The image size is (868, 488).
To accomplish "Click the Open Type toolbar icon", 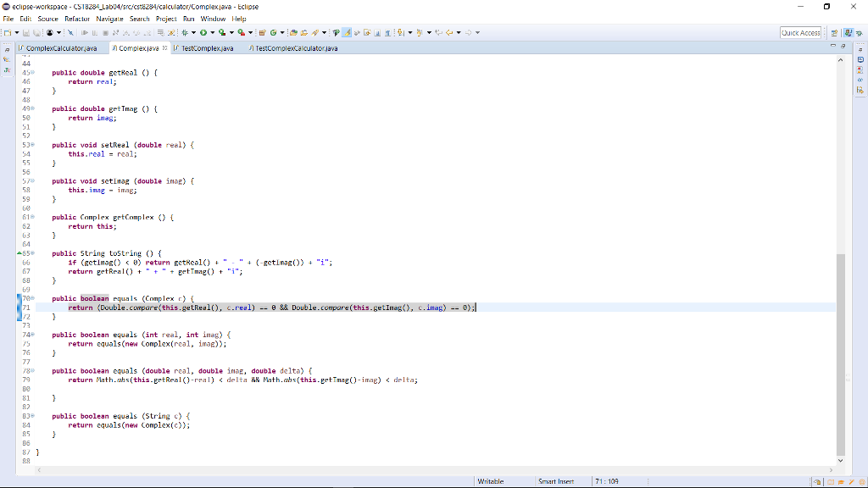I will [293, 33].
